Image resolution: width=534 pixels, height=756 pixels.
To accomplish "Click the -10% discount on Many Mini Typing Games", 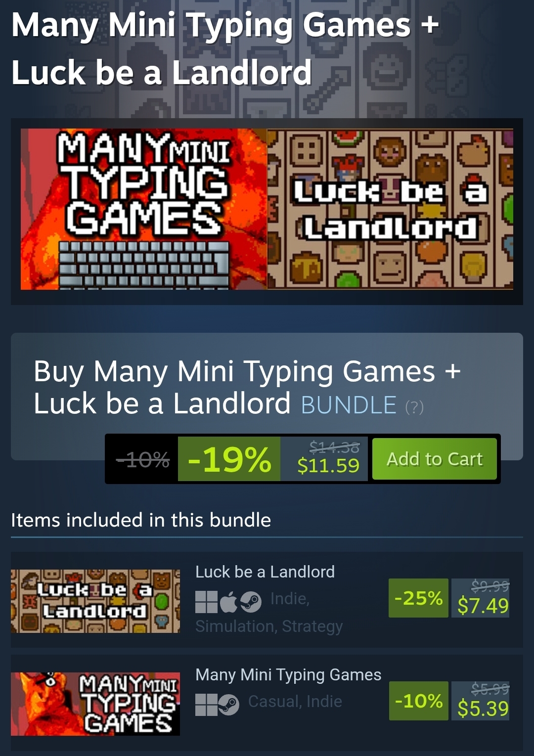I will click(x=418, y=701).
